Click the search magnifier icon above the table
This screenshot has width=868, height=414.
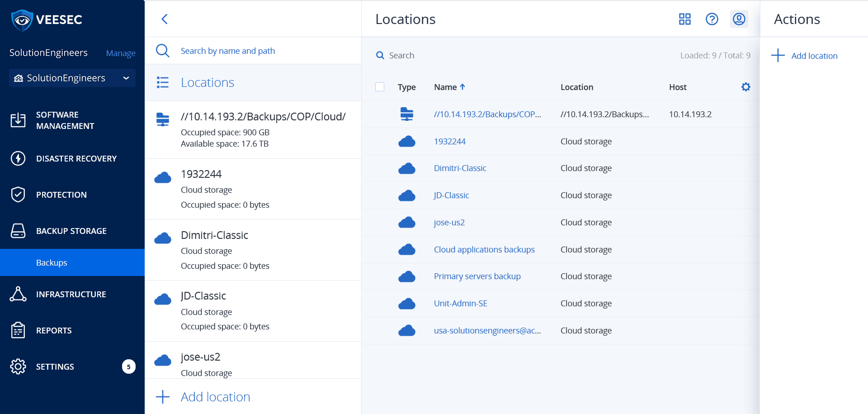tap(380, 55)
